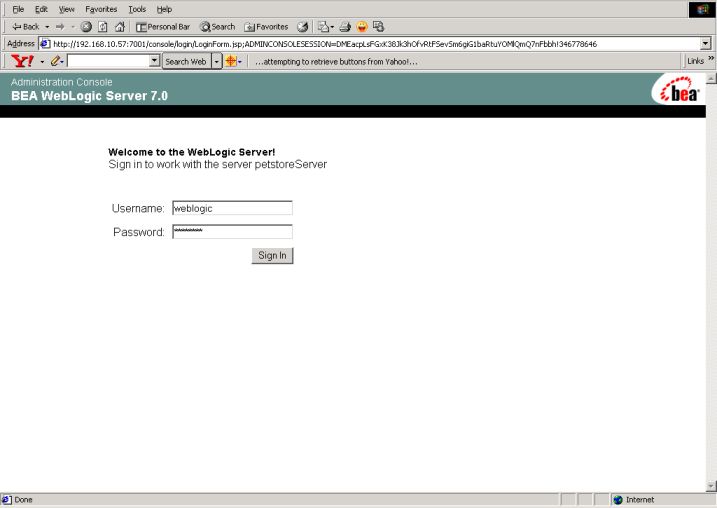The height and width of the screenshot is (508, 717).
Task: Click the vertical scrollbar up arrow
Action: pyautogui.click(x=711, y=79)
